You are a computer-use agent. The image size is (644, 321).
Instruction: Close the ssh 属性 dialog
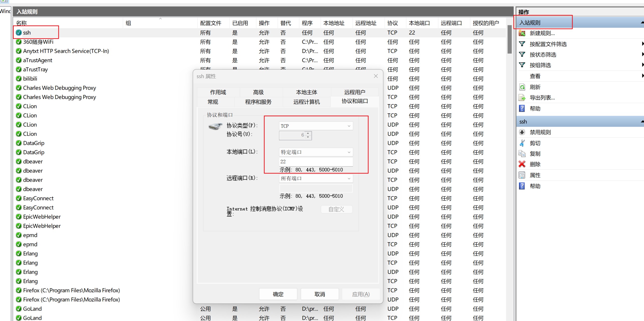point(376,76)
